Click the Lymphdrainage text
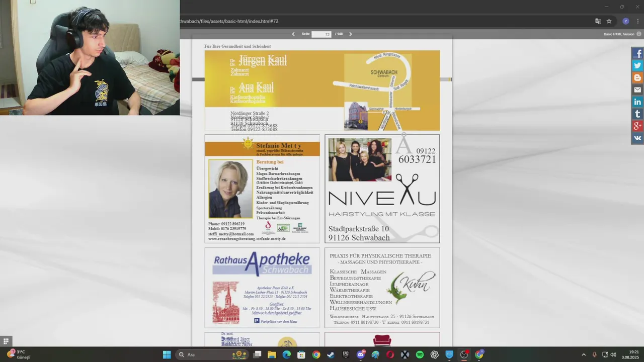Viewport: 644px width, 362px height. click(x=349, y=284)
